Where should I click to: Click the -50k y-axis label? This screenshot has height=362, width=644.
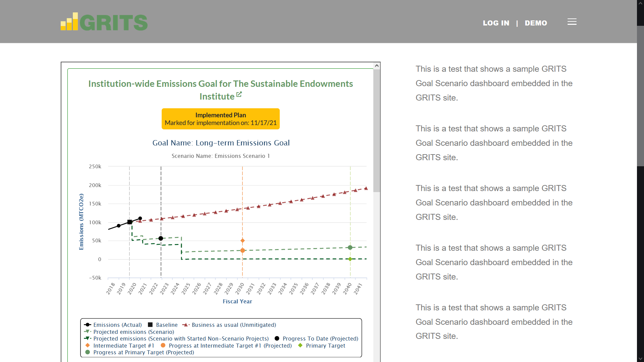95,278
